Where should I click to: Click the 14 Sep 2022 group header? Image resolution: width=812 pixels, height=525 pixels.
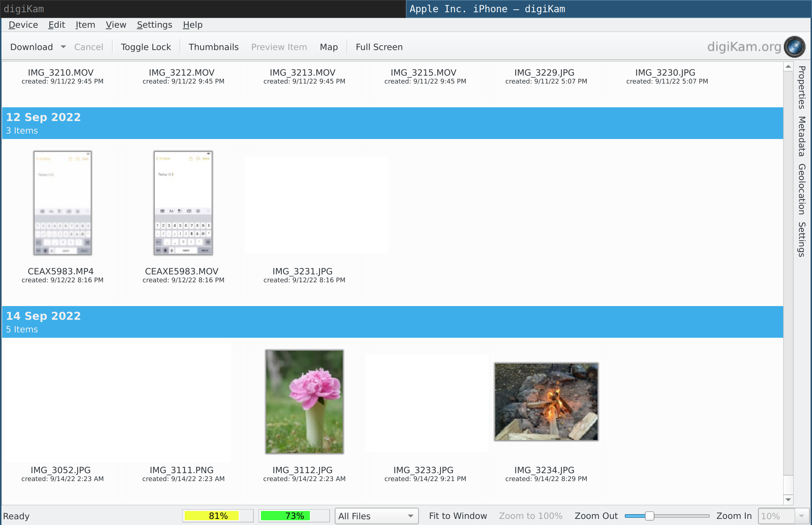pyautogui.click(x=393, y=322)
